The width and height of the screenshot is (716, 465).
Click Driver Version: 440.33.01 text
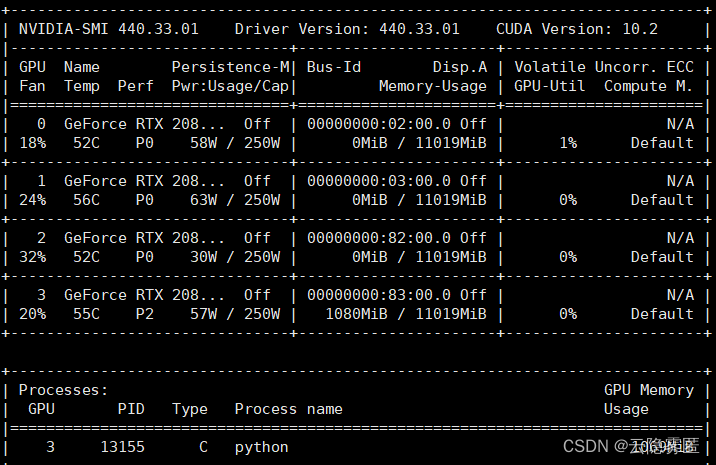pyautogui.click(x=347, y=29)
